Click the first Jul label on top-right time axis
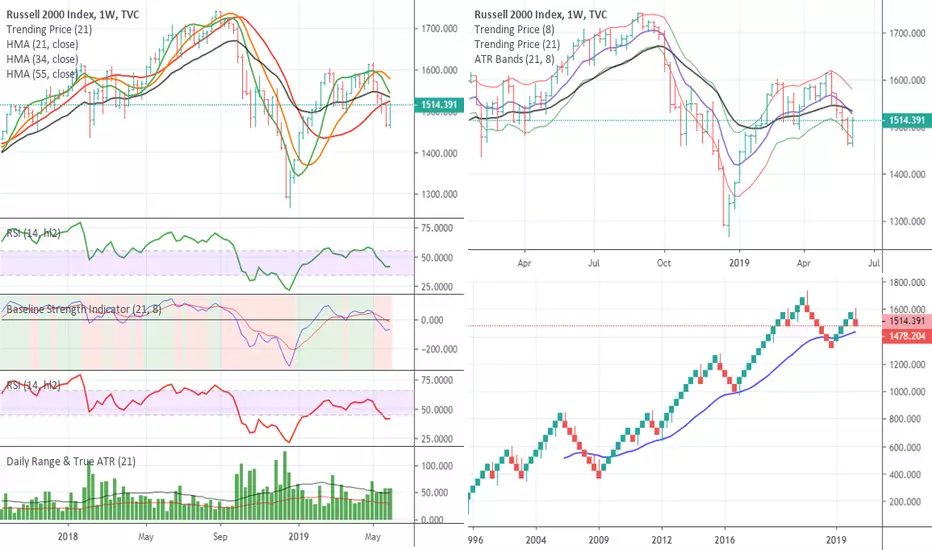 (593, 263)
